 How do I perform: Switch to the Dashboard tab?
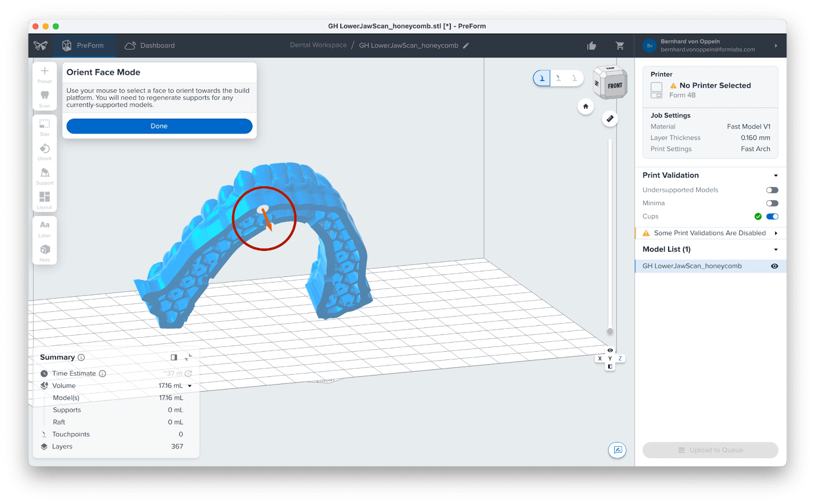tap(150, 46)
